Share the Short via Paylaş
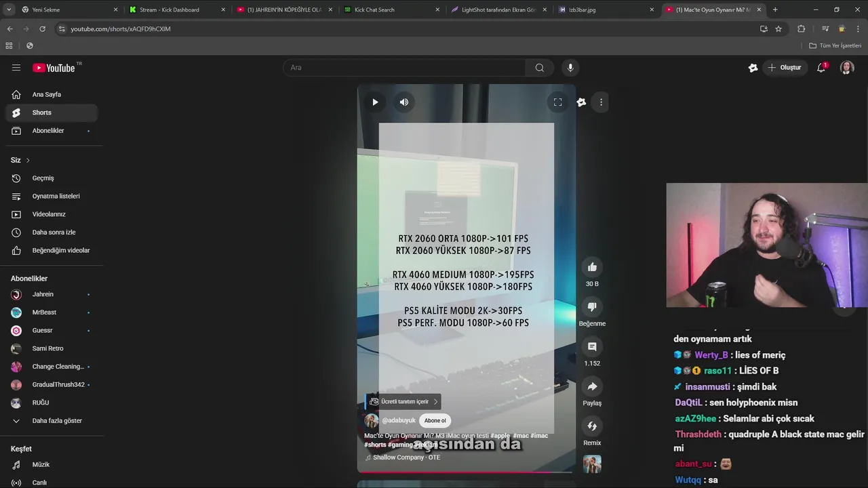868x488 pixels. point(592,386)
